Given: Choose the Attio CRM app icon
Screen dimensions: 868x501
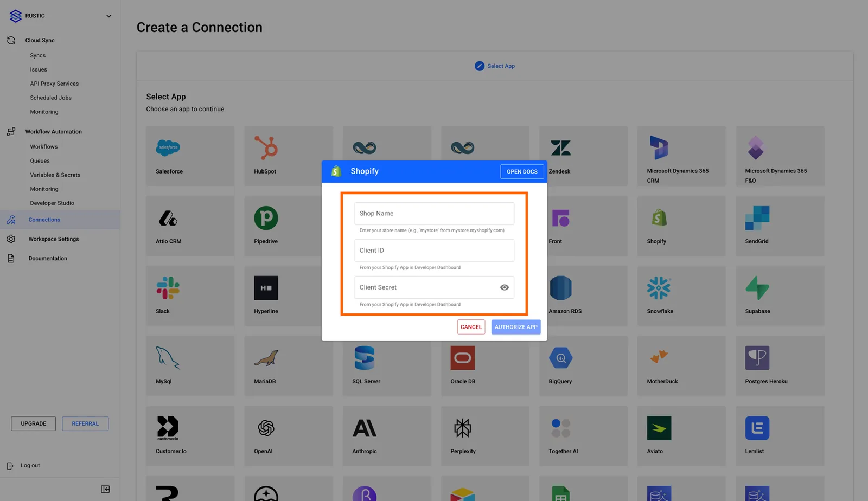Looking at the screenshot, I should coord(168,218).
